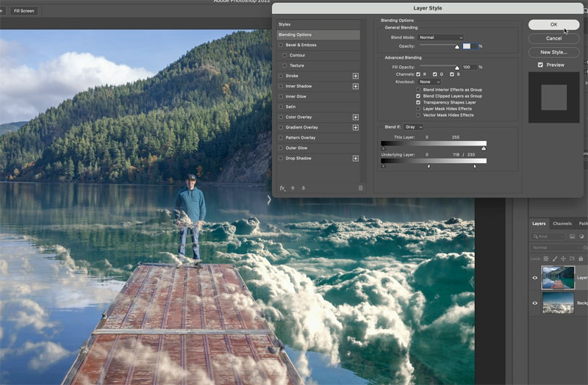This screenshot has width=588, height=385.
Task: Enable the Contour checkbox
Action: (x=284, y=55)
